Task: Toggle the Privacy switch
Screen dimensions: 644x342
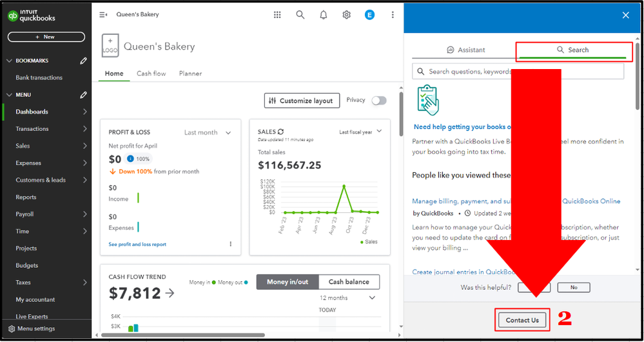Action: [379, 101]
